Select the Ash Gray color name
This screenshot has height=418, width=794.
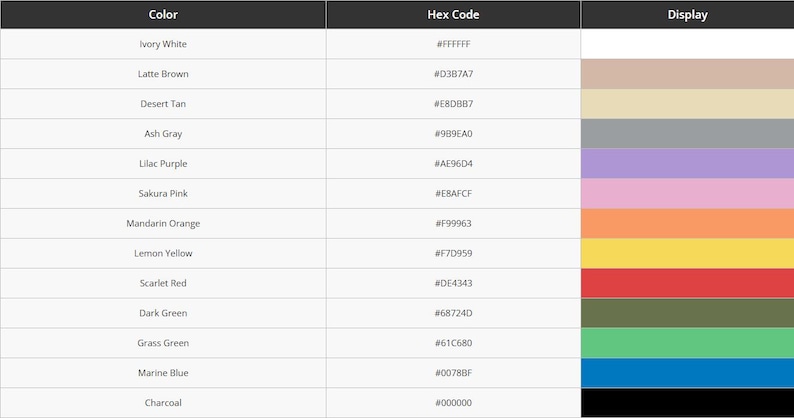(163, 134)
